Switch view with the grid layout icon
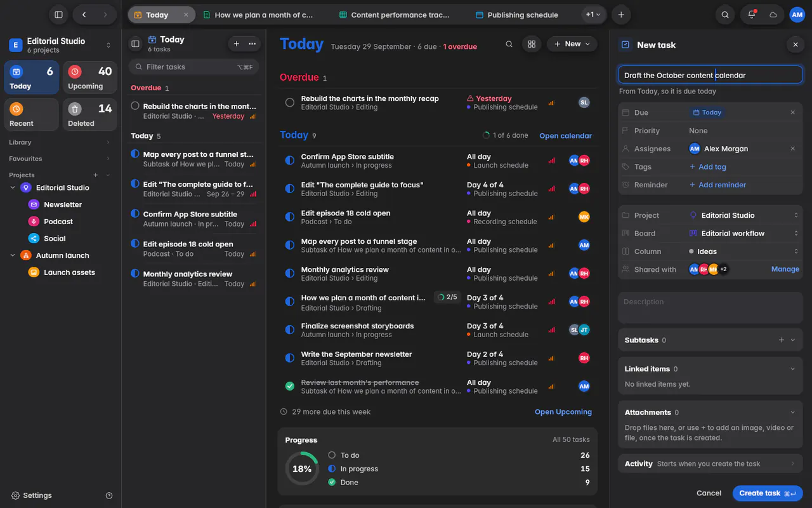 (x=532, y=44)
